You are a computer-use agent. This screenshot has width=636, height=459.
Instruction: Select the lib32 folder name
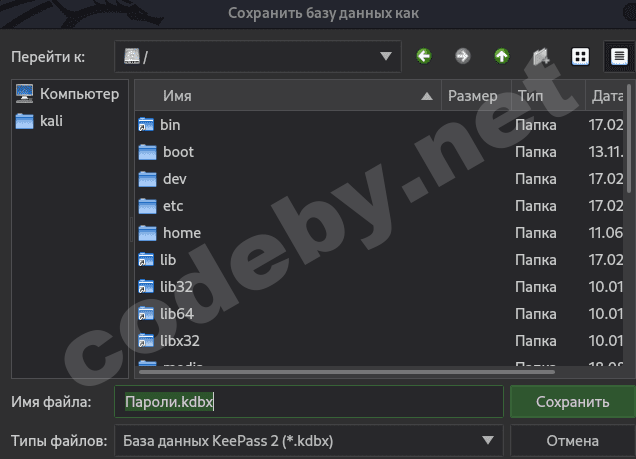click(176, 287)
